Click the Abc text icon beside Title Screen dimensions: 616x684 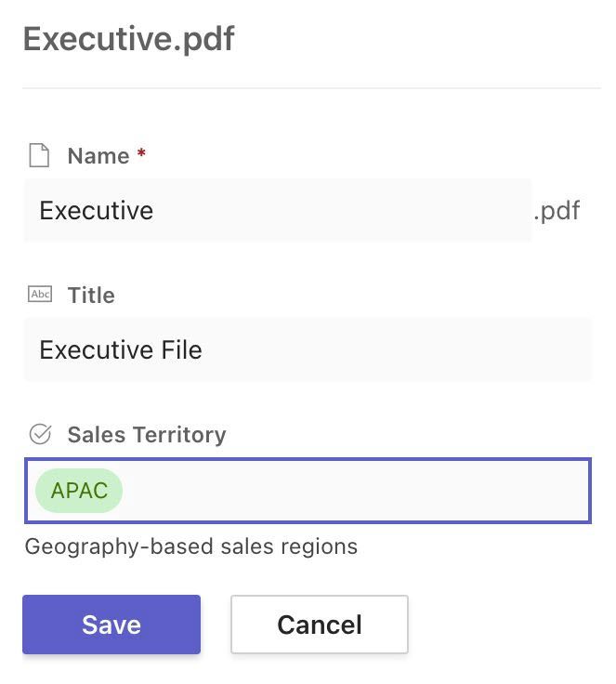click(40, 296)
